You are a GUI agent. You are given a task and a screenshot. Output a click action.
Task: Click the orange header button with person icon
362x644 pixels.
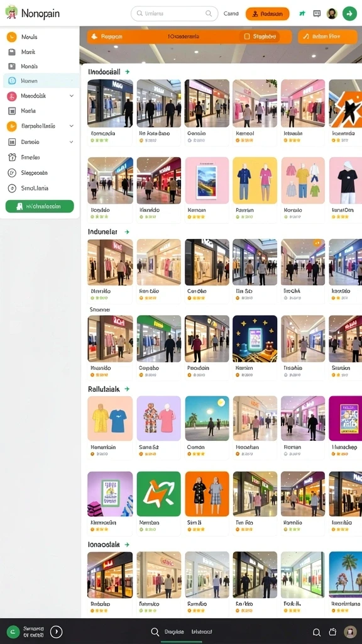(x=268, y=14)
